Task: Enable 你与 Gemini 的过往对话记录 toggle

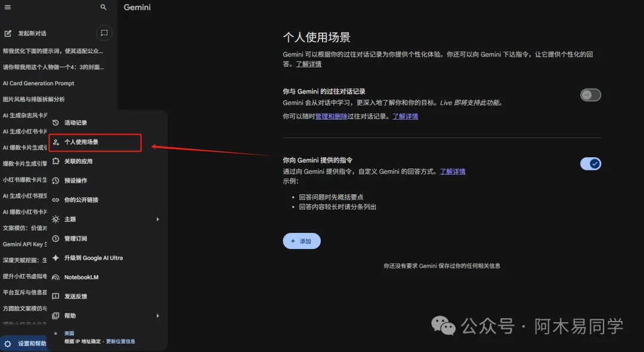Action: [x=590, y=95]
